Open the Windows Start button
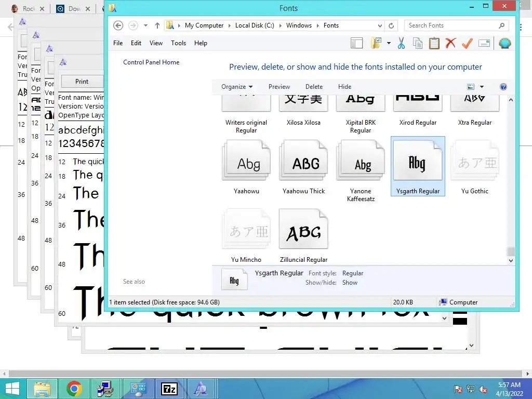532x399 pixels. tap(12, 389)
